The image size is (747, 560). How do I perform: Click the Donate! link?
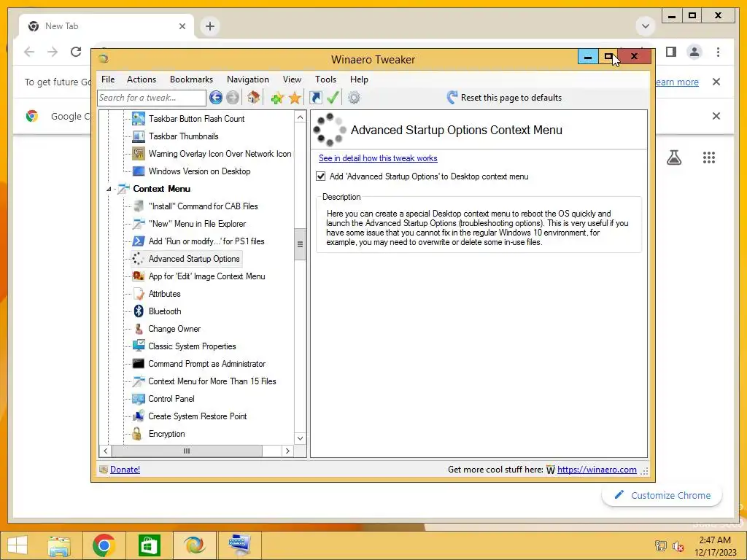(125, 470)
